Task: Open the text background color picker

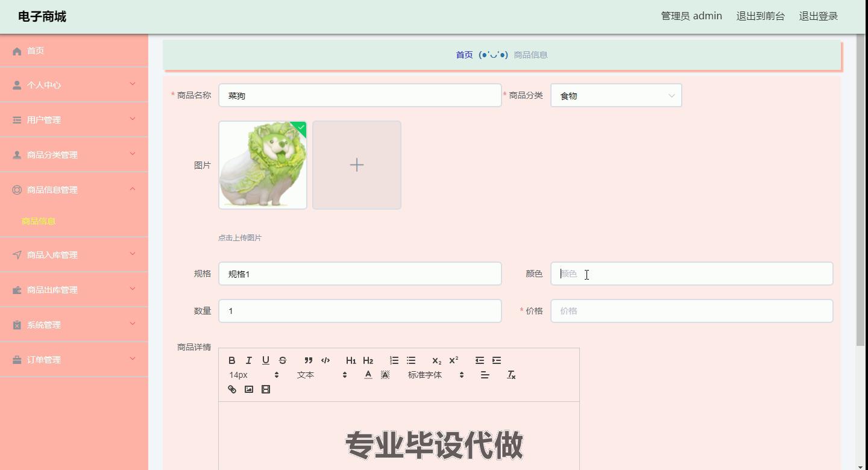Action: point(385,375)
